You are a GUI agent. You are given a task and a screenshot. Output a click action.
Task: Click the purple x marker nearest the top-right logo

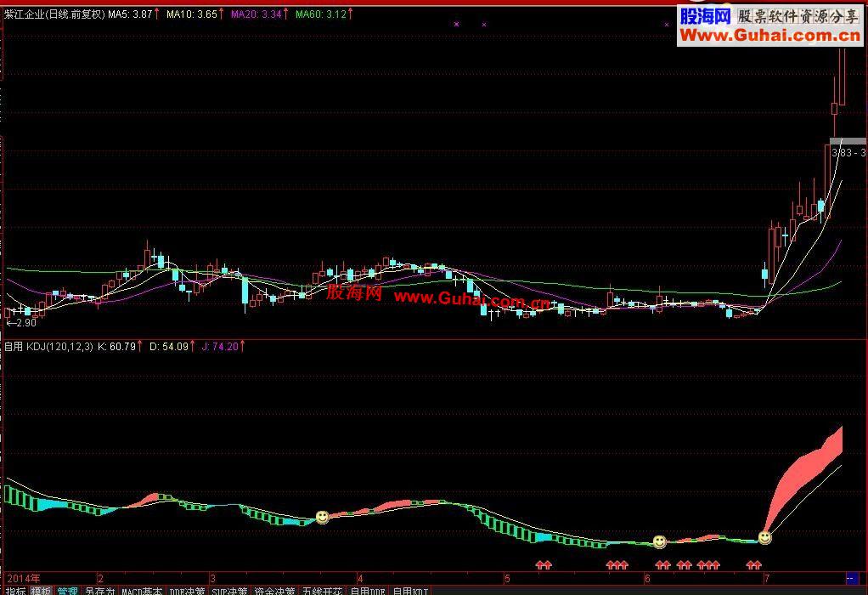667,25
